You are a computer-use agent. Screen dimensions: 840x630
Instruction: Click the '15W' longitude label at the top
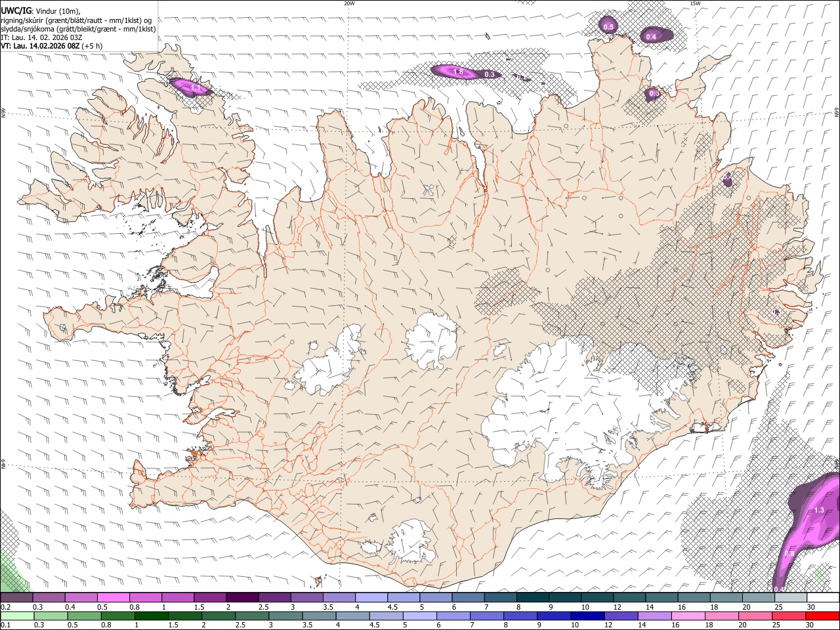tap(695, 3)
